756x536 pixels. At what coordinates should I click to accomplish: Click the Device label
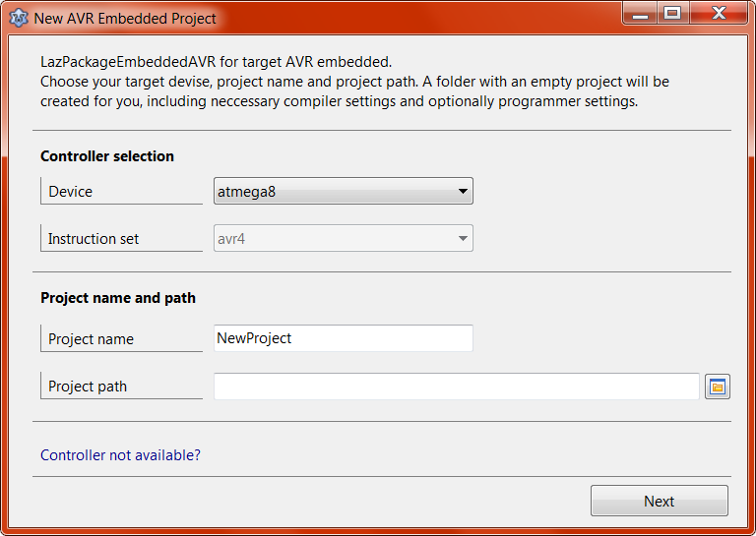click(x=70, y=192)
